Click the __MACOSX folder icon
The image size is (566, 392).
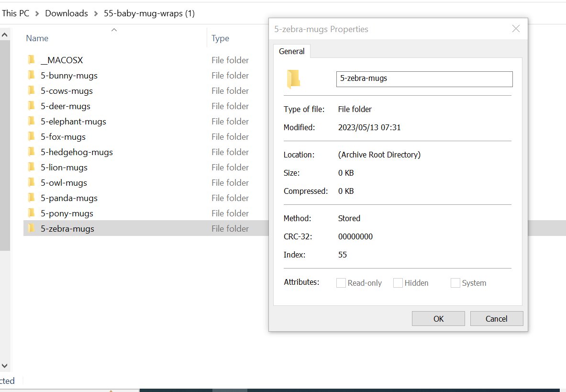(32, 60)
